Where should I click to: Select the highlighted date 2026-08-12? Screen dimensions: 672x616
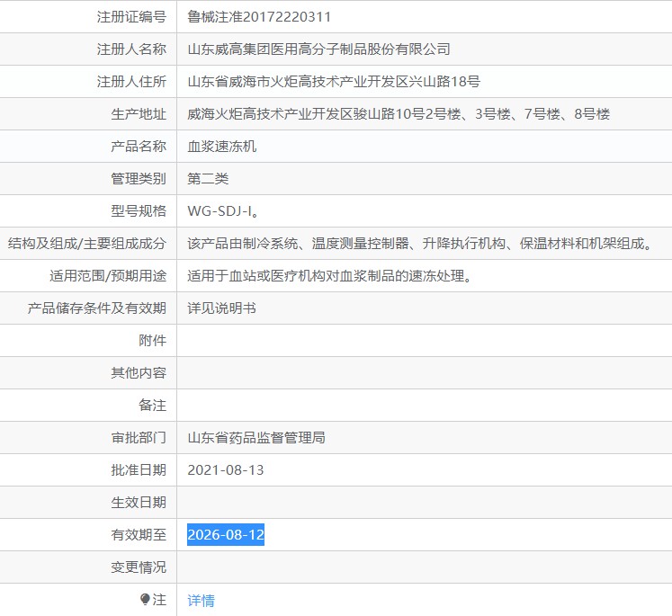pos(226,534)
